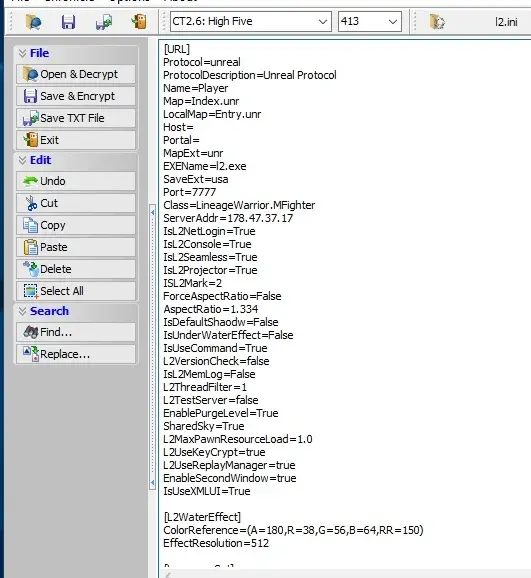
Task: Click the l2.ini file label
Action: pos(506,22)
